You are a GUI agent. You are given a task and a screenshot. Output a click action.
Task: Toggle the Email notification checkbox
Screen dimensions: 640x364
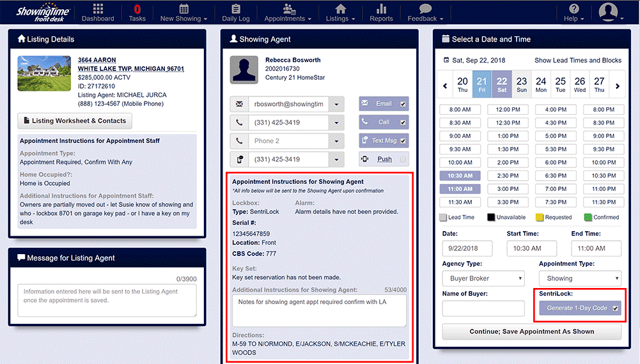[x=403, y=104]
